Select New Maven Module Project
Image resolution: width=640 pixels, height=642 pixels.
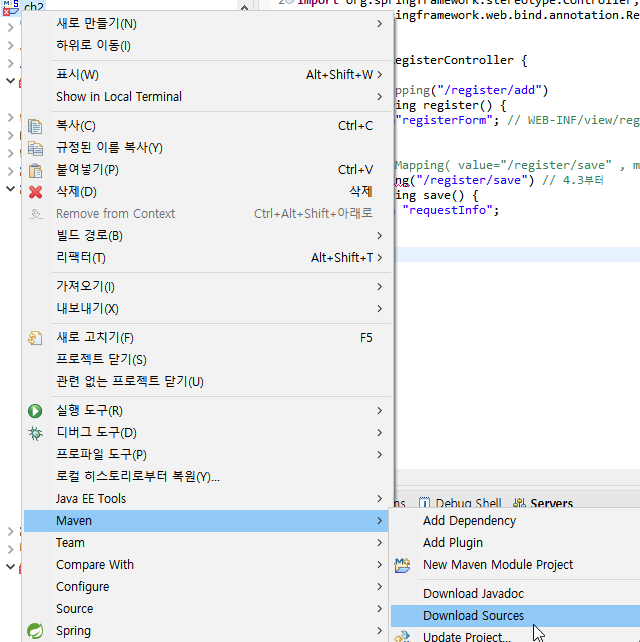[x=516, y=565]
